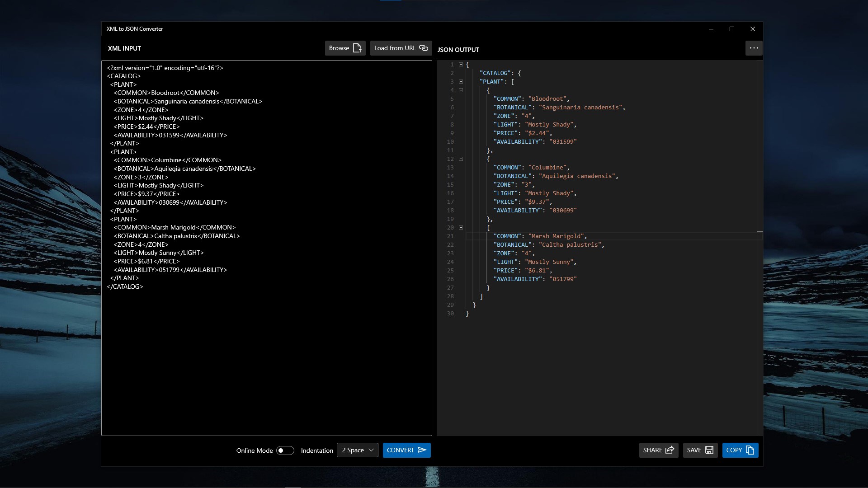Click the JSON output vertical scrollbar

tap(760, 181)
